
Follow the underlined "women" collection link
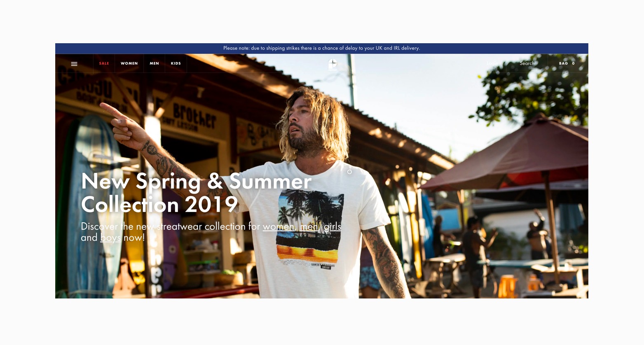279,226
